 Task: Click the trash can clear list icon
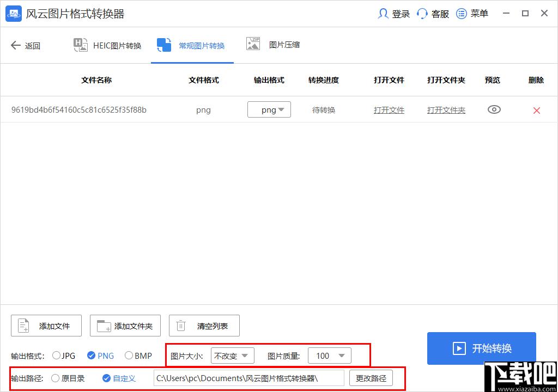(x=181, y=326)
